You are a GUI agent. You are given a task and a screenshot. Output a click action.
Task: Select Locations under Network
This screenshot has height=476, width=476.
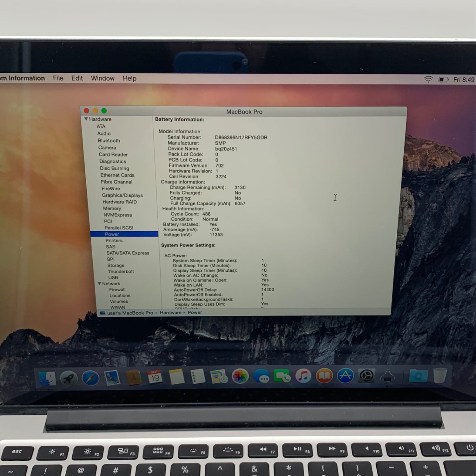click(120, 295)
